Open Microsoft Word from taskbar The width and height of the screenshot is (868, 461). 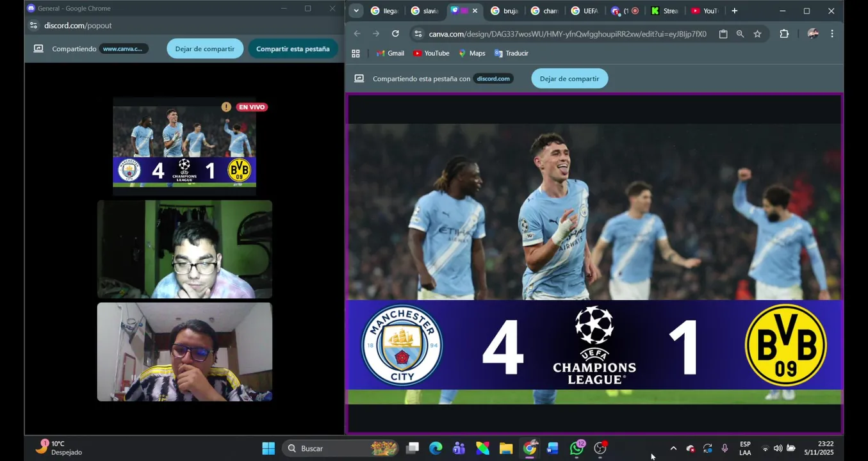coord(553,448)
